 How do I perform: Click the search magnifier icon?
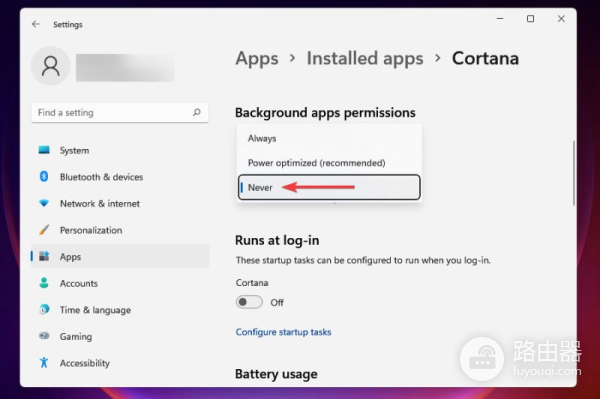197,112
